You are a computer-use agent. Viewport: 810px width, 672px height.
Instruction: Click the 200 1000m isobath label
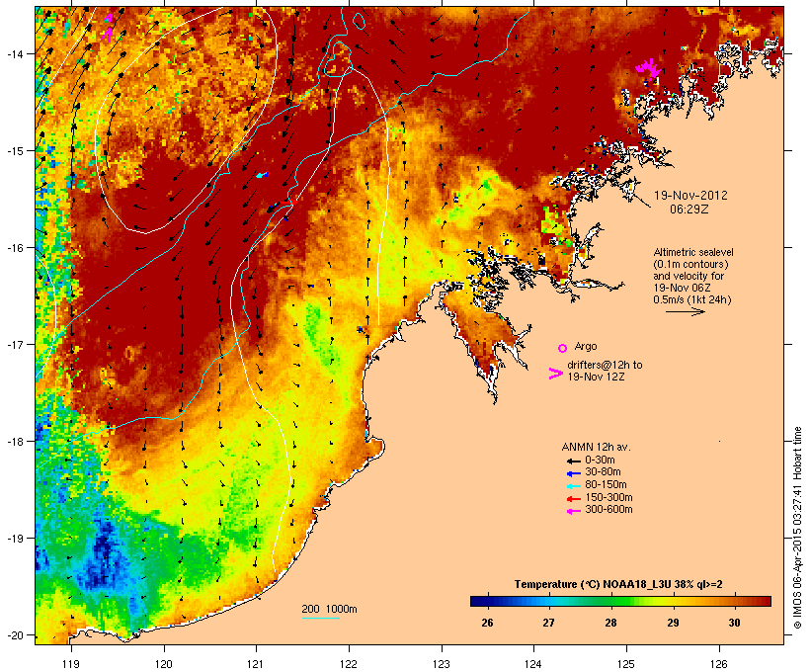click(x=329, y=609)
